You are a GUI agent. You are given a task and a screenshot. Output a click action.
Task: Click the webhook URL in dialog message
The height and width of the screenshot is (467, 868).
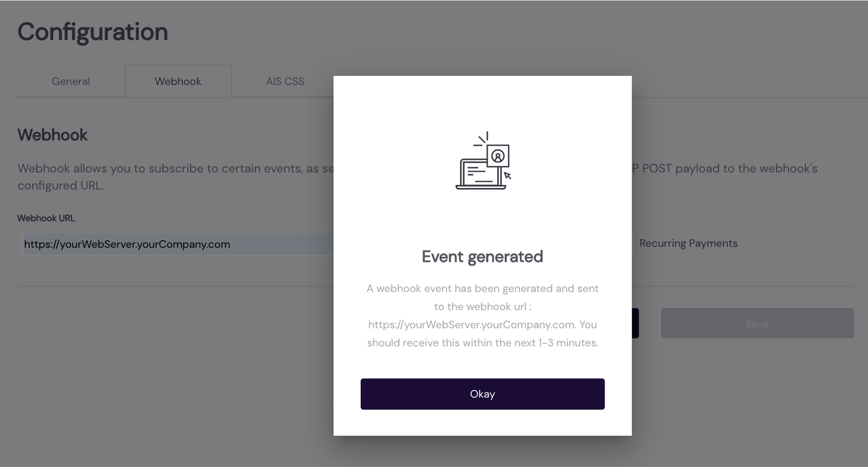[471, 325]
